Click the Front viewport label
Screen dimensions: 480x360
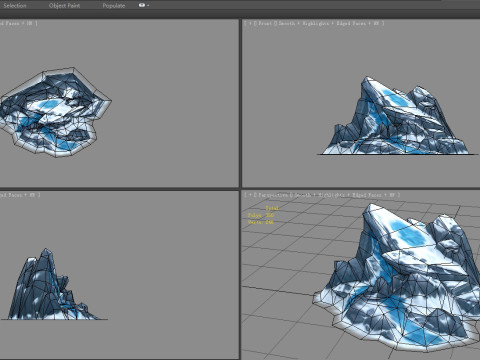(x=265, y=23)
